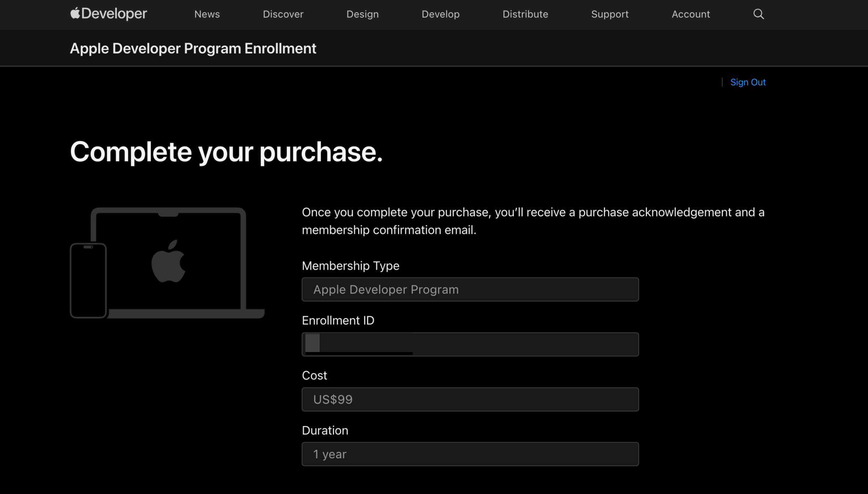Open the Account nav link

coord(690,14)
